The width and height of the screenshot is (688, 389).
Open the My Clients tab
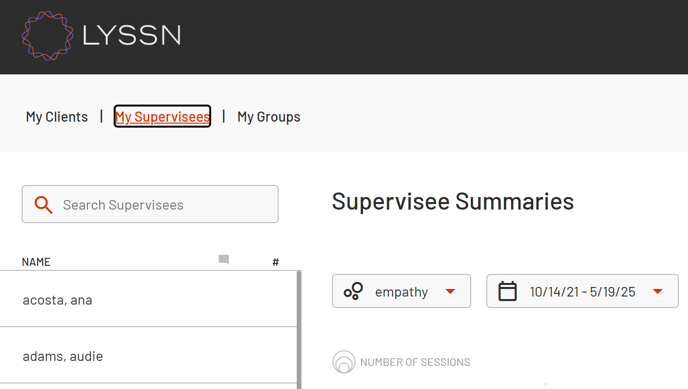pyautogui.click(x=57, y=117)
